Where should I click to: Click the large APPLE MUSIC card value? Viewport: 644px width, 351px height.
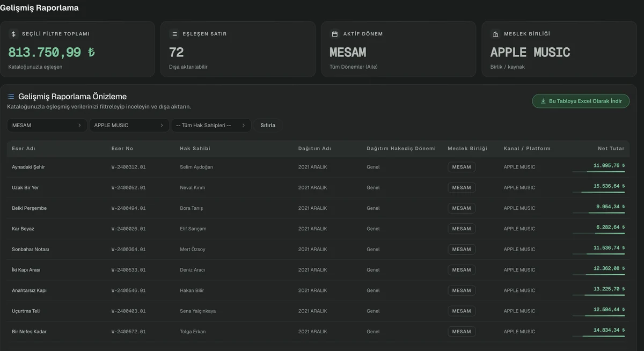530,52
